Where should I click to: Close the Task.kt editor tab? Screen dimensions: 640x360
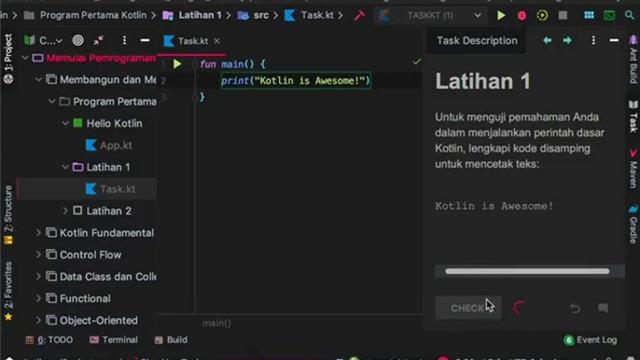tap(217, 41)
